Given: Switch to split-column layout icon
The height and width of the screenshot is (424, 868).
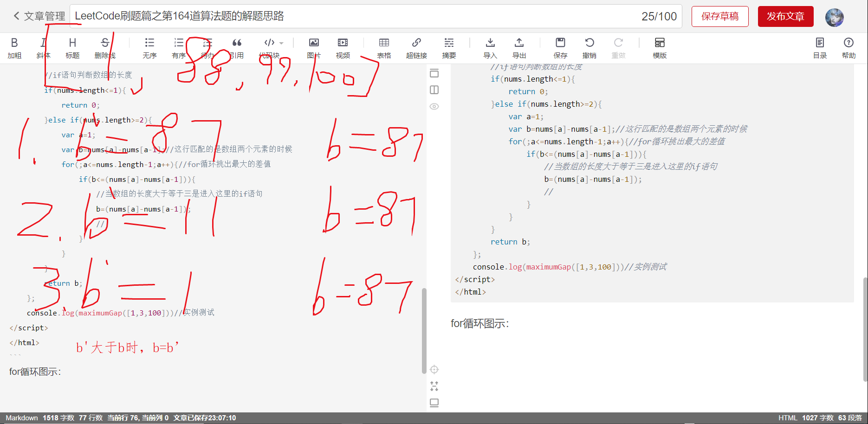Looking at the screenshot, I should pyautogui.click(x=434, y=90).
